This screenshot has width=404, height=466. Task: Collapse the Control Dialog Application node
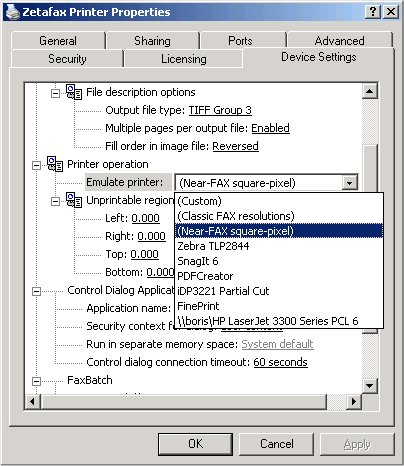coord(36,291)
